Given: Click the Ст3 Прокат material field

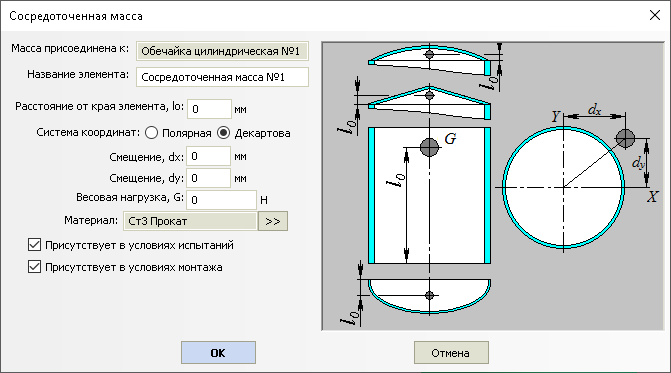Looking at the screenshot, I should (x=190, y=221).
